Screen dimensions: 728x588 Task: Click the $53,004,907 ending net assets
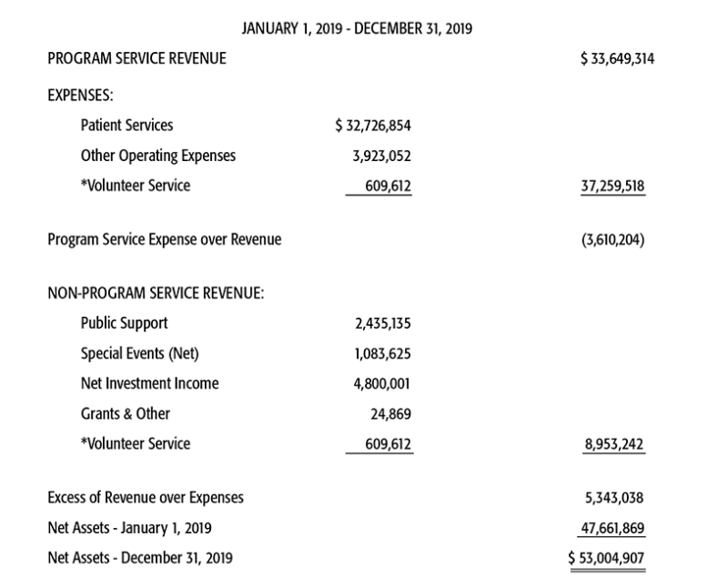[606, 558]
